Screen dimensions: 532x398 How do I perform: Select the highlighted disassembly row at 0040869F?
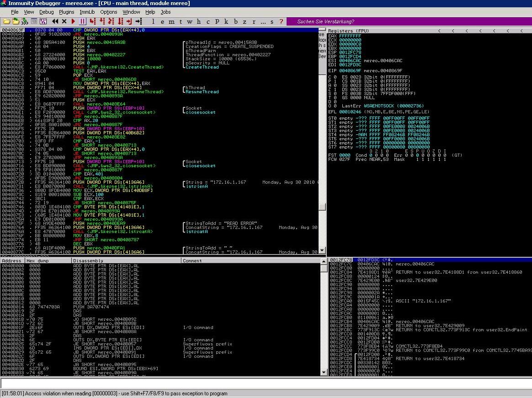coord(160,30)
